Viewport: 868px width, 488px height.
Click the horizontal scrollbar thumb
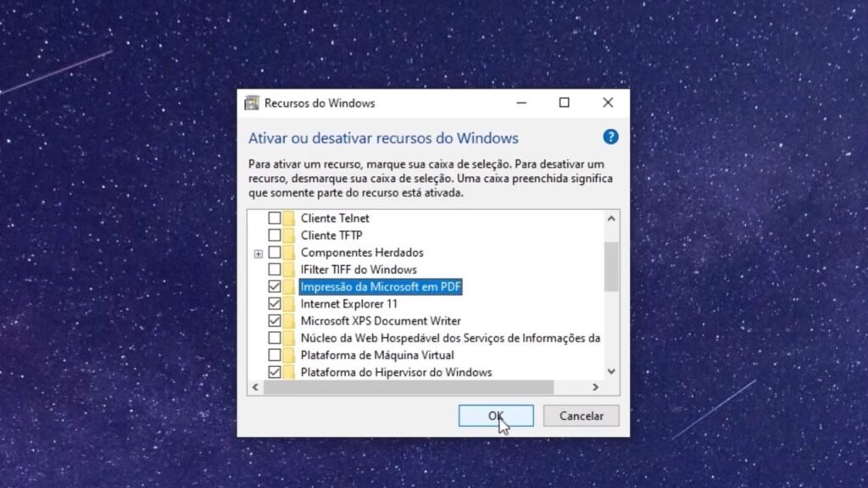pyautogui.click(x=409, y=387)
